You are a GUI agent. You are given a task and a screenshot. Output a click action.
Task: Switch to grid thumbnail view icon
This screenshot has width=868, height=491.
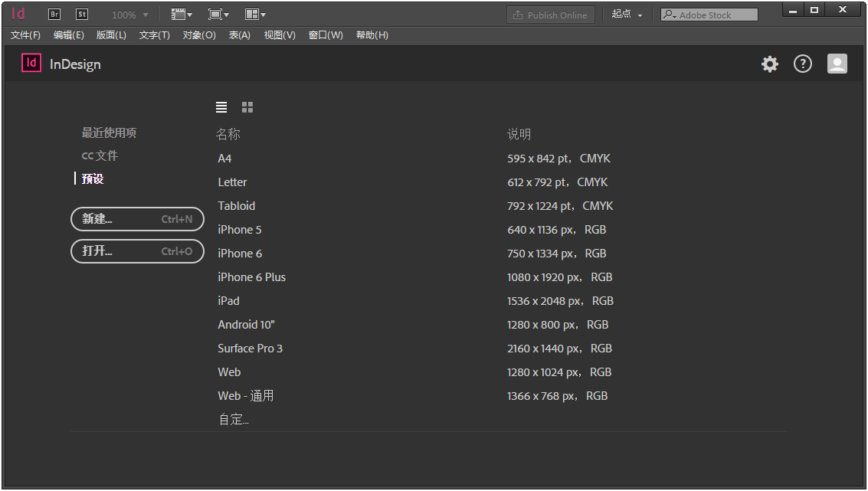247,107
